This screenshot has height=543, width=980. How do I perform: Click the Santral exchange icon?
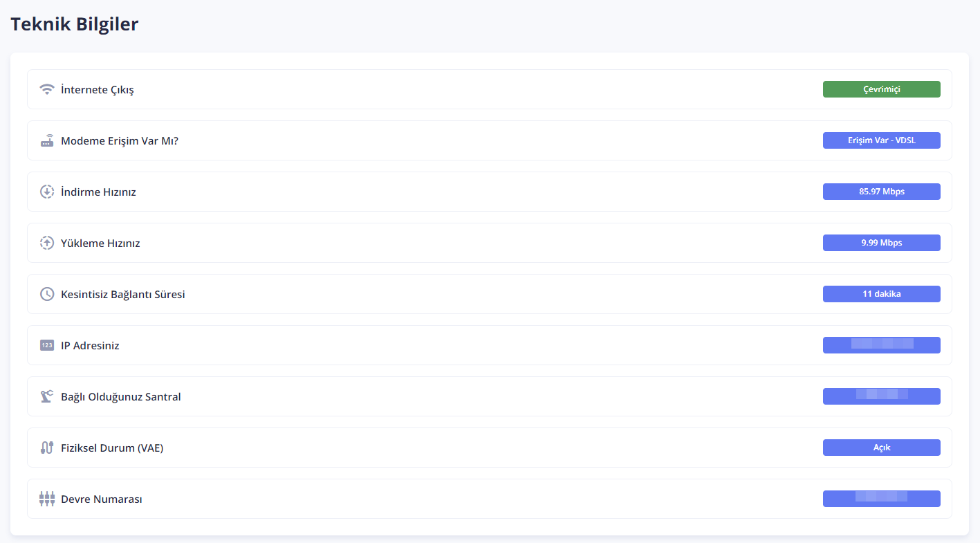(47, 396)
